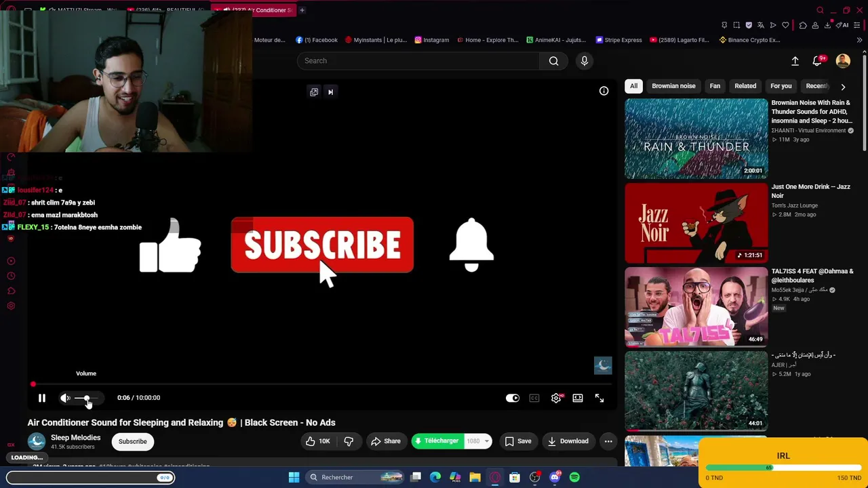Switch to theater mode
Viewport: 868px width, 488px height.
tap(578, 398)
